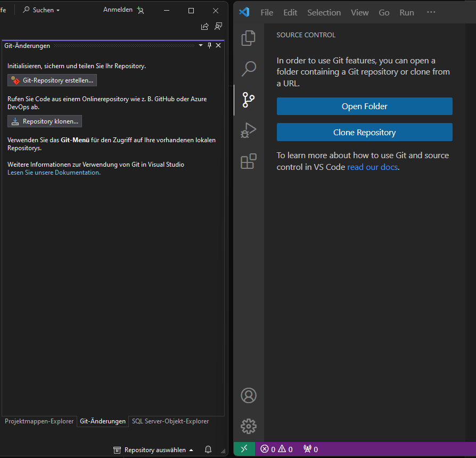Click ports forwarded indicator in status bar
476x458 pixels.
(310, 449)
